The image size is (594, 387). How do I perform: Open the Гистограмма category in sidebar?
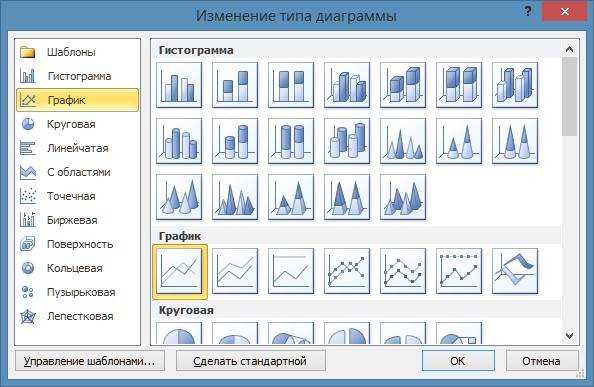78,76
